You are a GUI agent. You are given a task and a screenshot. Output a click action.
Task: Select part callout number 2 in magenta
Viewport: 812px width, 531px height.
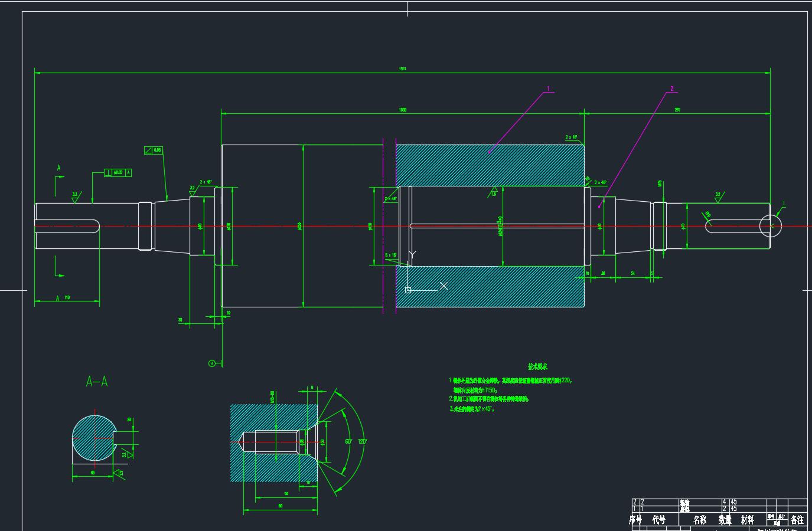[x=671, y=89]
